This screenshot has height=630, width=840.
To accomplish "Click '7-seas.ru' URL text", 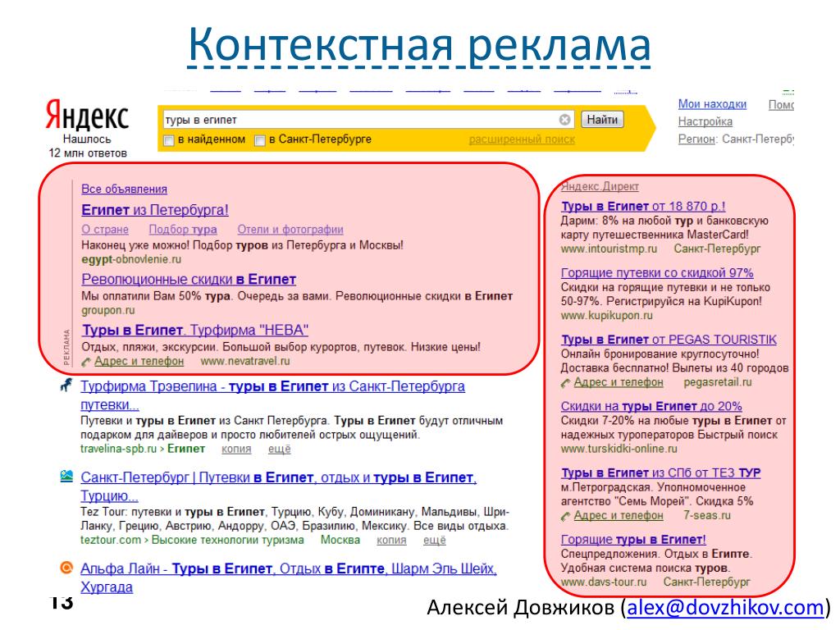I will [x=707, y=516].
